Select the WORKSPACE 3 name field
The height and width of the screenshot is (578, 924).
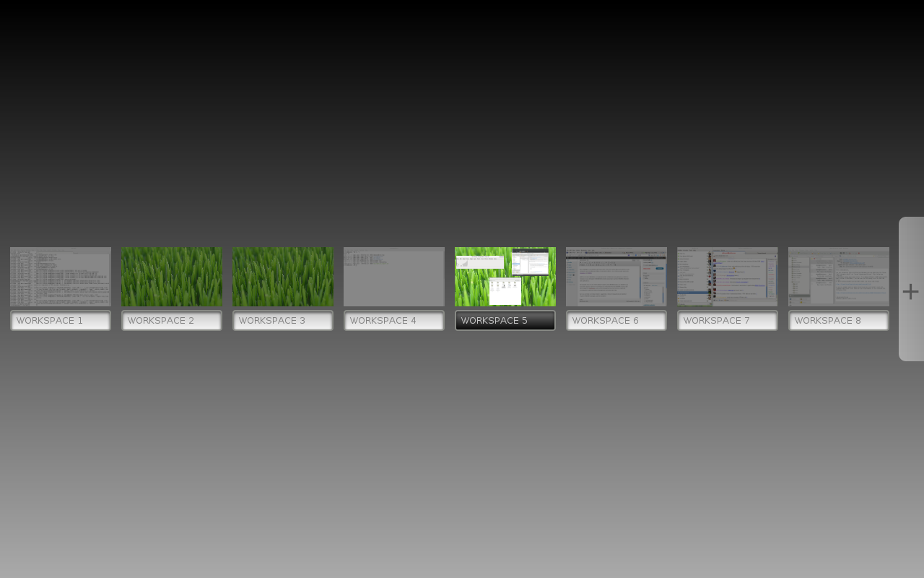pos(283,321)
